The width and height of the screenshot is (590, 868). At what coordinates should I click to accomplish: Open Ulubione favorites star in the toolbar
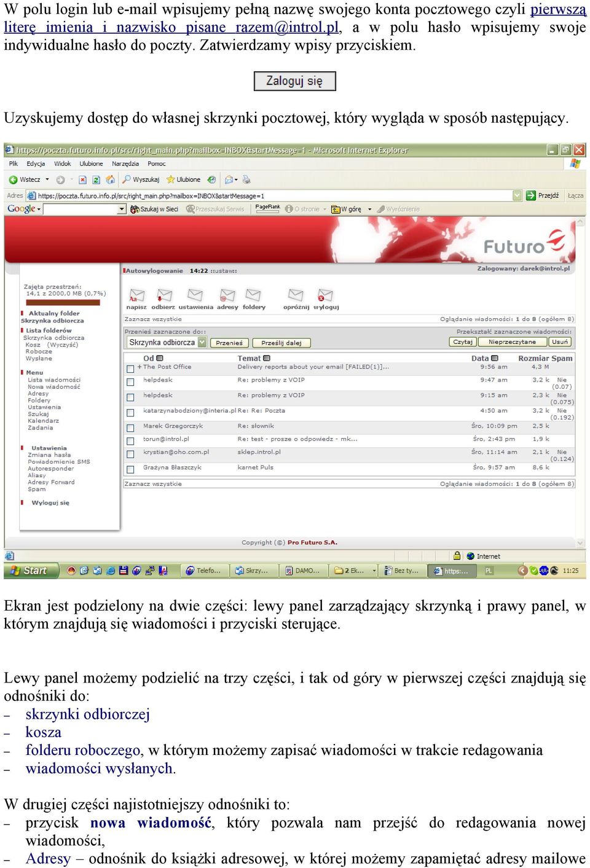click(x=183, y=179)
